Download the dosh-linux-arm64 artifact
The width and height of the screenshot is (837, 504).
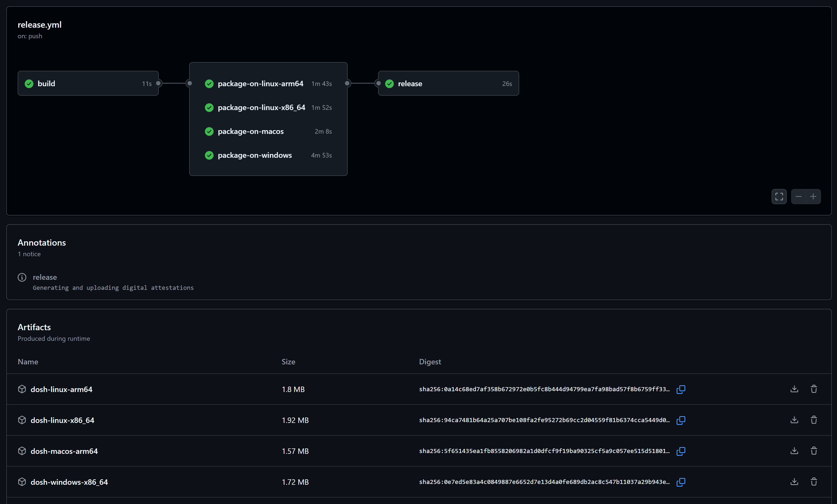click(x=794, y=389)
